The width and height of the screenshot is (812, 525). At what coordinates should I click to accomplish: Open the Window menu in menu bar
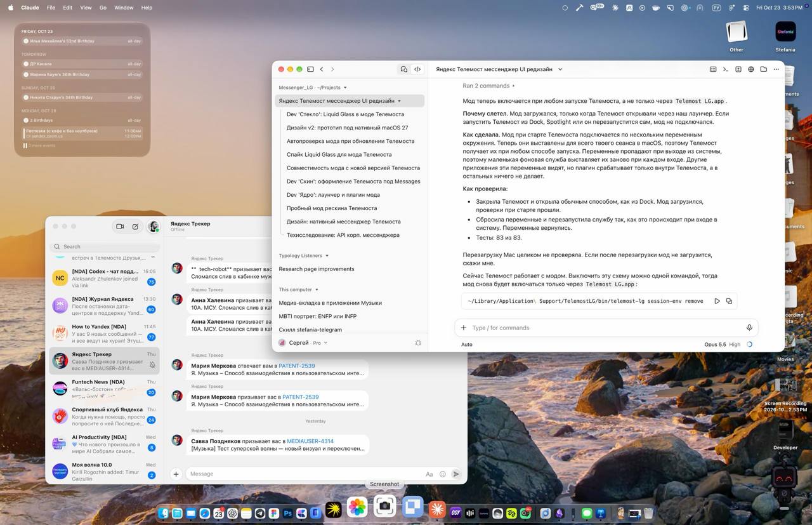(x=124, y=8)
